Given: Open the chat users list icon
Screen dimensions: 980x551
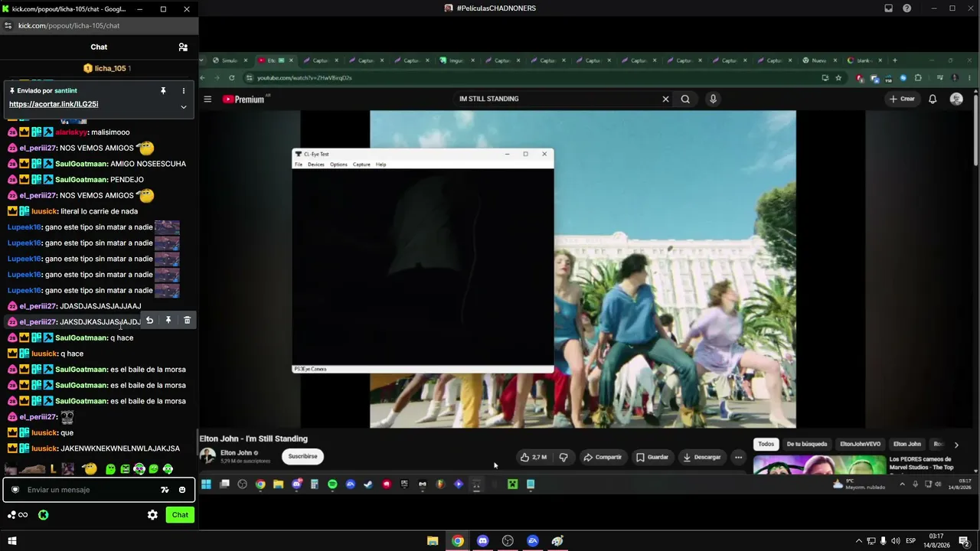Looking at the screenshot, I should tap(183, 47).
